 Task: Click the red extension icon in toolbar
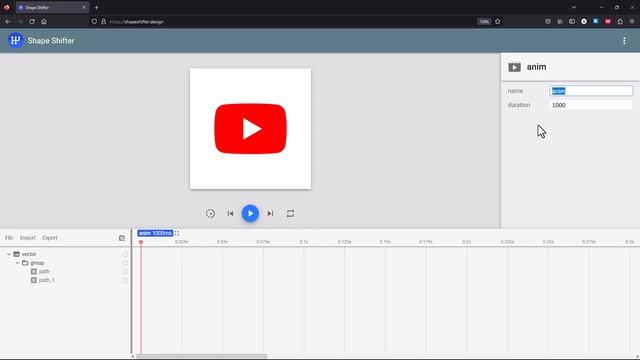608,22
